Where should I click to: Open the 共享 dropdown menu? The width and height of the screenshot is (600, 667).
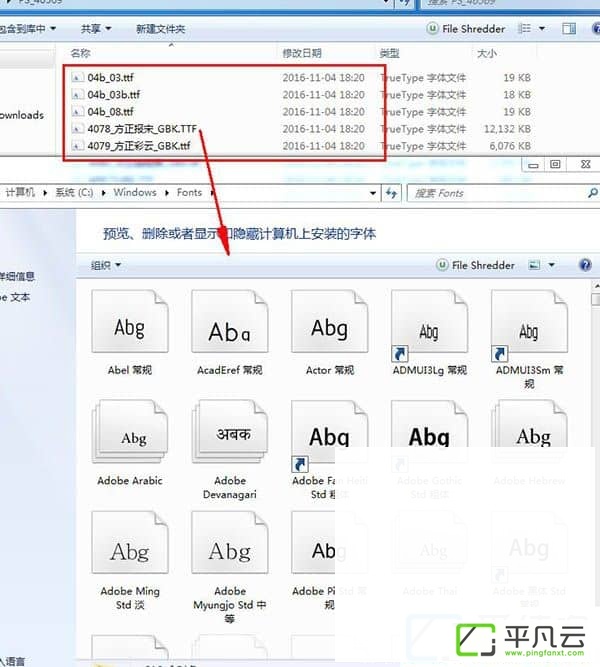(96, 29)
